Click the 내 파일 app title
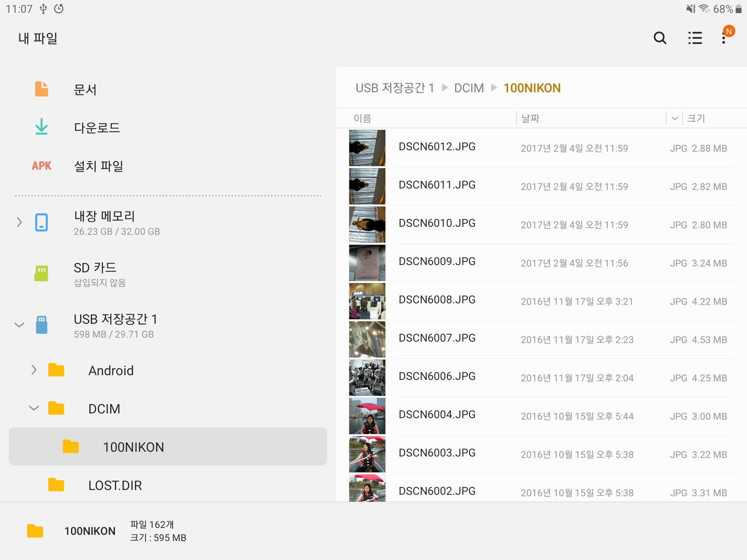Image resolution: width=747 pixels, height=560 pixels. [x=38, y=38]
